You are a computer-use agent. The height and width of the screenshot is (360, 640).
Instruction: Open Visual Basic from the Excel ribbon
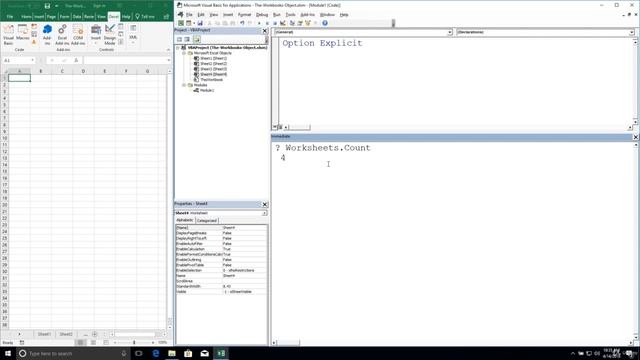(x=9, y=35)
